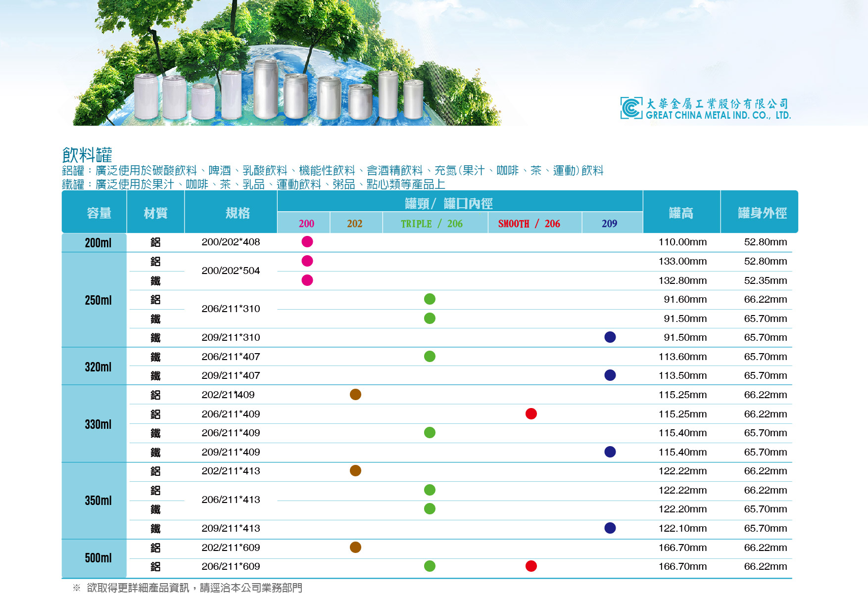Select the 209 column header
The image size is (868, 594).
tap(609, 224)
